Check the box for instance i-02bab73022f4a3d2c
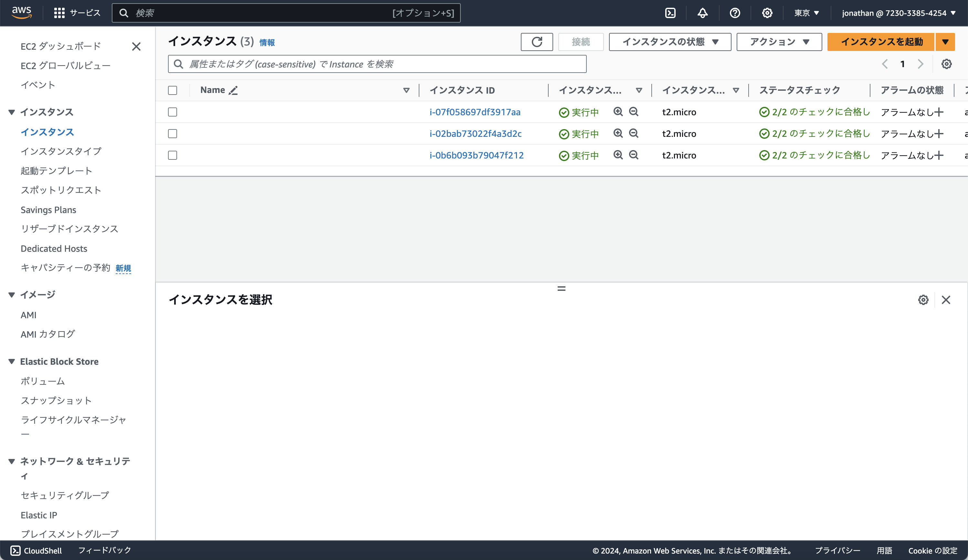This screenshot has height=560, width=968. (173, 134)
